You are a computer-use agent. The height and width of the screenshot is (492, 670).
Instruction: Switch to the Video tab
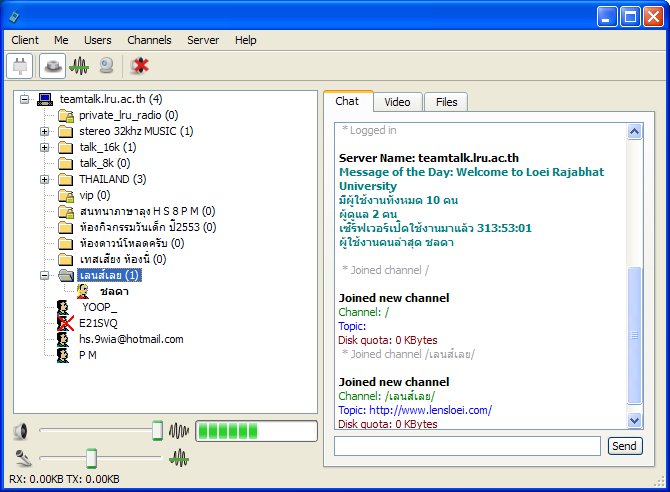397,102
